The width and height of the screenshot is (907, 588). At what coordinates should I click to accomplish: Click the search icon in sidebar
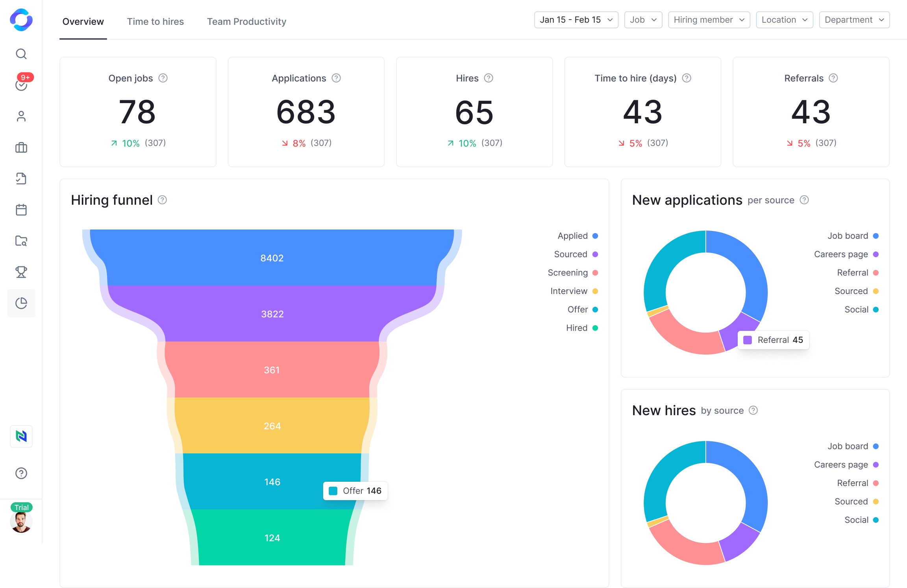[x=21, y=54]
